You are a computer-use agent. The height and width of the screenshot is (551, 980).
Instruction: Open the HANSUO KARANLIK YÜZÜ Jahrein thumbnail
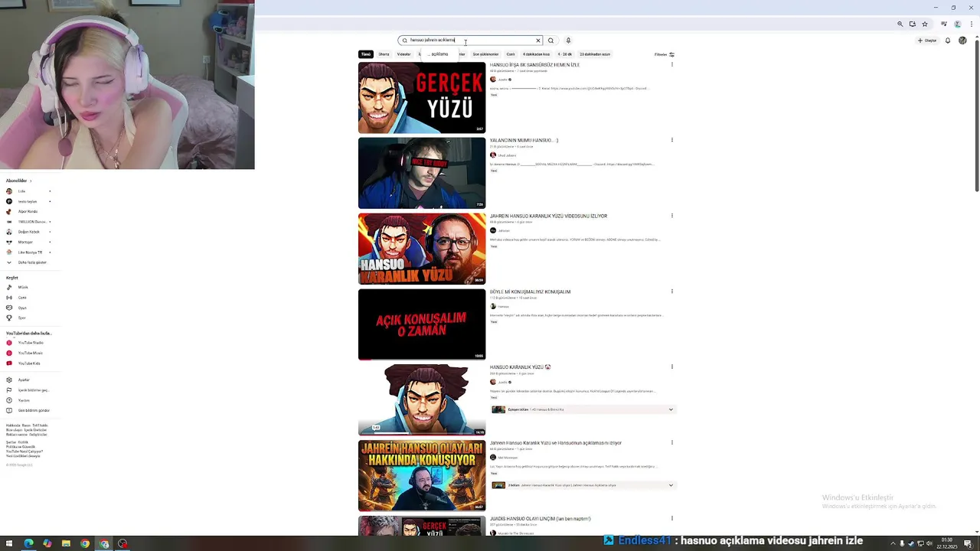[x=422, y=249]
